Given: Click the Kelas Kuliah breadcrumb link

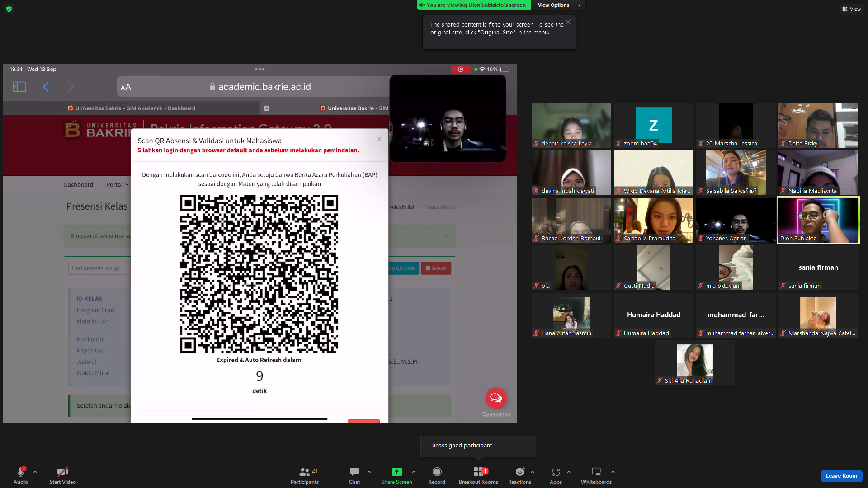Looking at the screenshot, I should [402, 207].
